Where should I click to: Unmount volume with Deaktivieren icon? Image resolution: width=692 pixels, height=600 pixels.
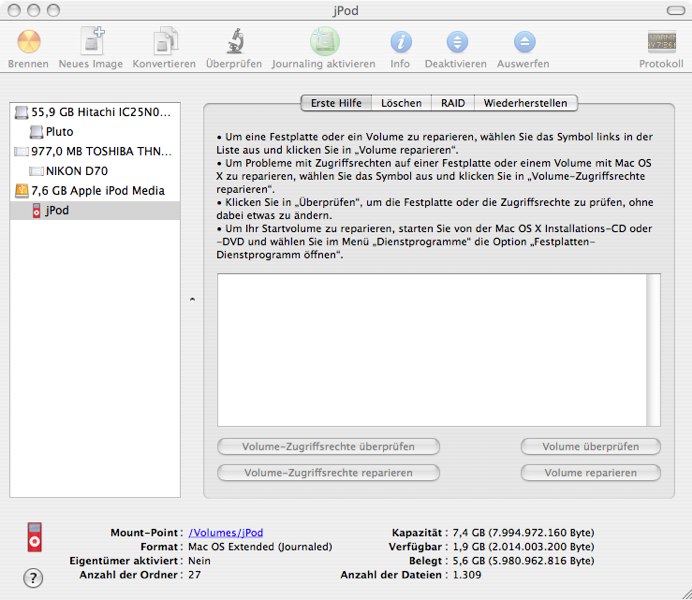point(456,43)
